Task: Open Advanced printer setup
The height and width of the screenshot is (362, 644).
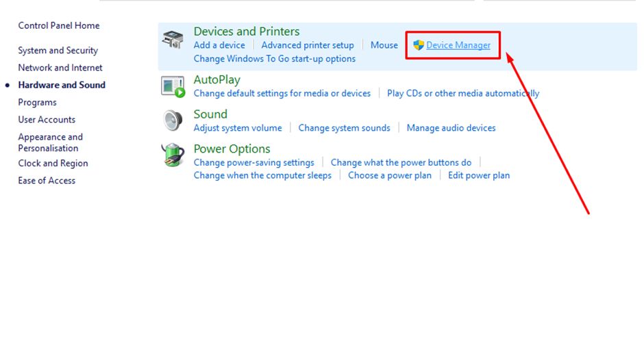Action: click(308, 45)
